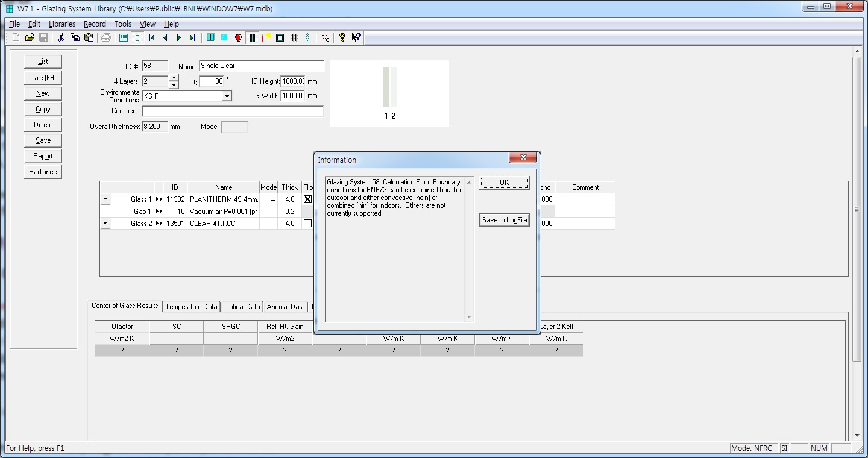Open Glass Library red balloon icon
The width and height of the screenshot is (868, 458).
coord(238,37)
